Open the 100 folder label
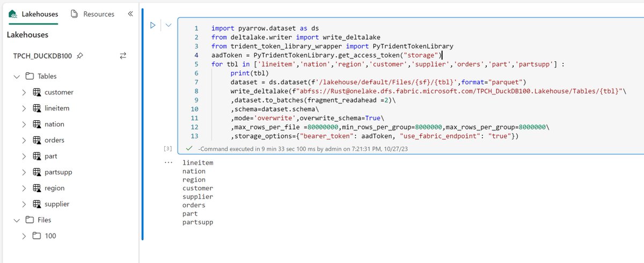The image size is (644, 263). coord(50,236)
